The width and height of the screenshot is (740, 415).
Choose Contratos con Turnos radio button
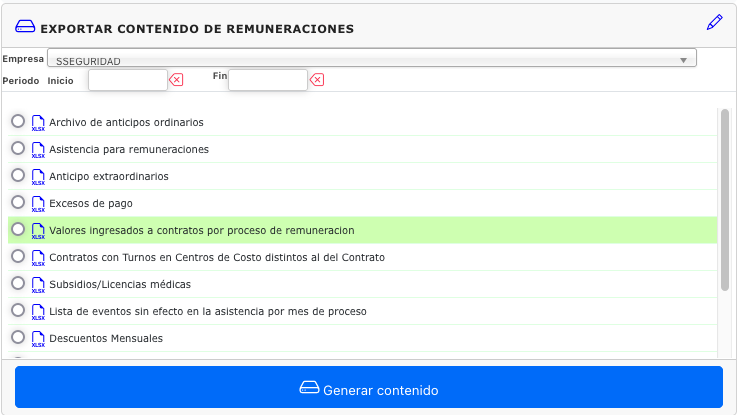[18, 256]
